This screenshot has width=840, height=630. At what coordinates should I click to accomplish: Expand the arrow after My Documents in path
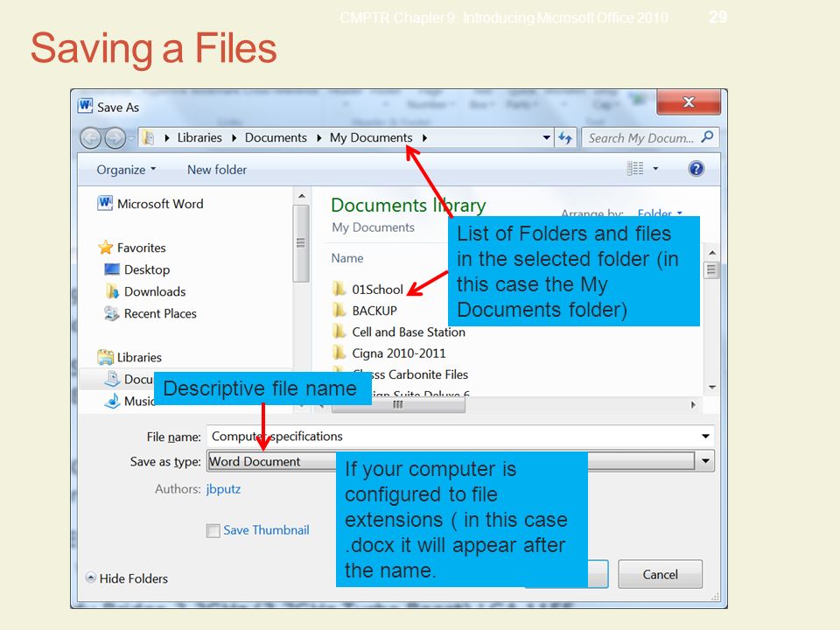(424, 138)
